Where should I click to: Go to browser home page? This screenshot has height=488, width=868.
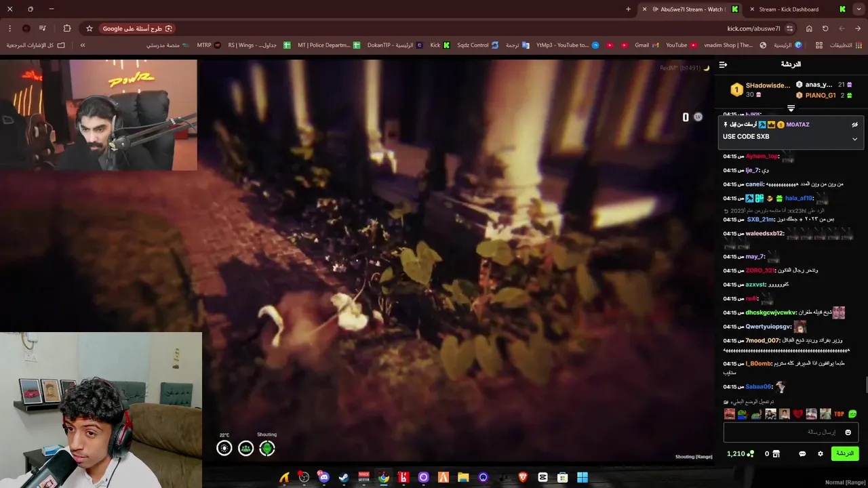(x=809, y=28)
